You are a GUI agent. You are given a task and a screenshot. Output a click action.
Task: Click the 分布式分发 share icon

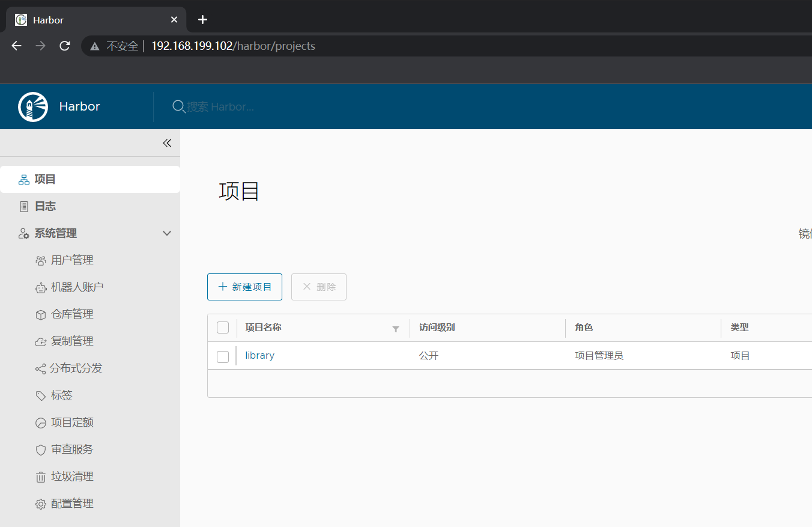click(41, 369)
